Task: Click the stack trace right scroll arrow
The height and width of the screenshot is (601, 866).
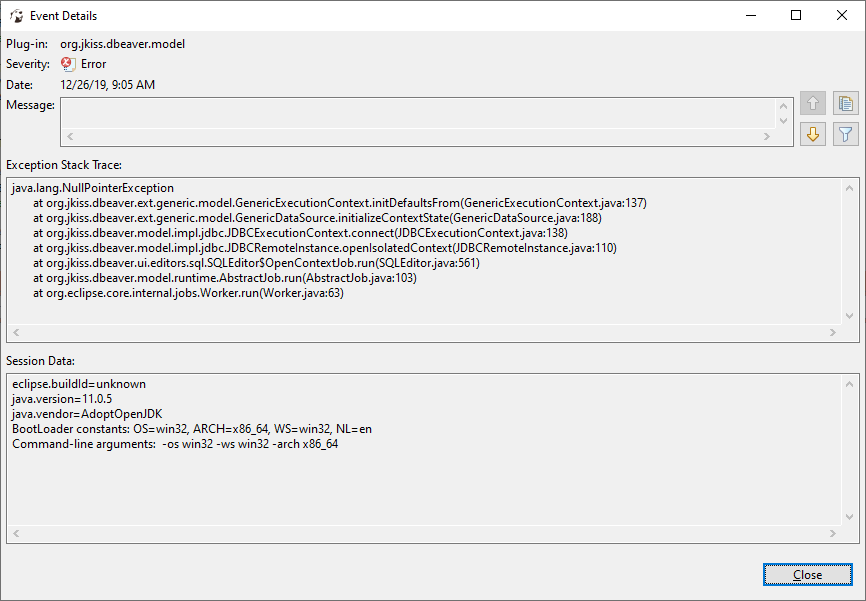Action: (834, 331)
